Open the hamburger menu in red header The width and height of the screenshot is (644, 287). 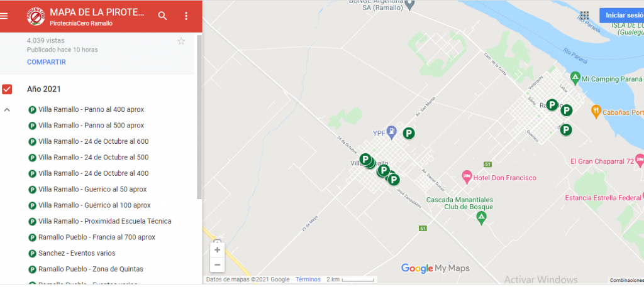(4, 16)
